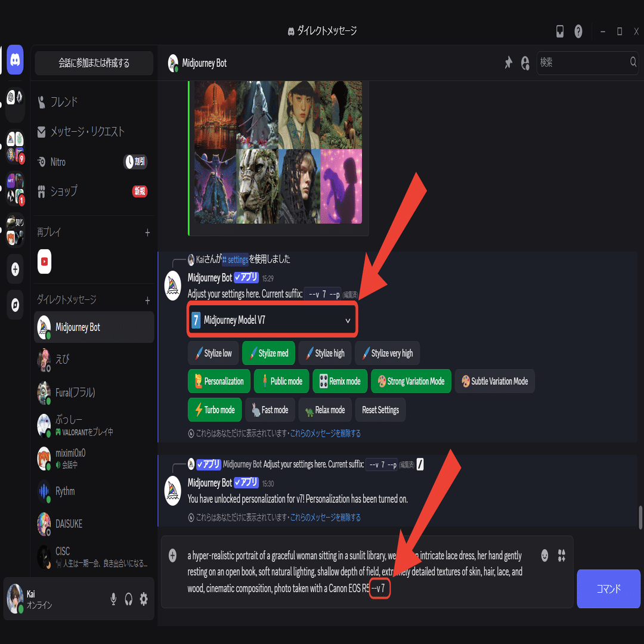Click the コマンド button

point(608,589)
